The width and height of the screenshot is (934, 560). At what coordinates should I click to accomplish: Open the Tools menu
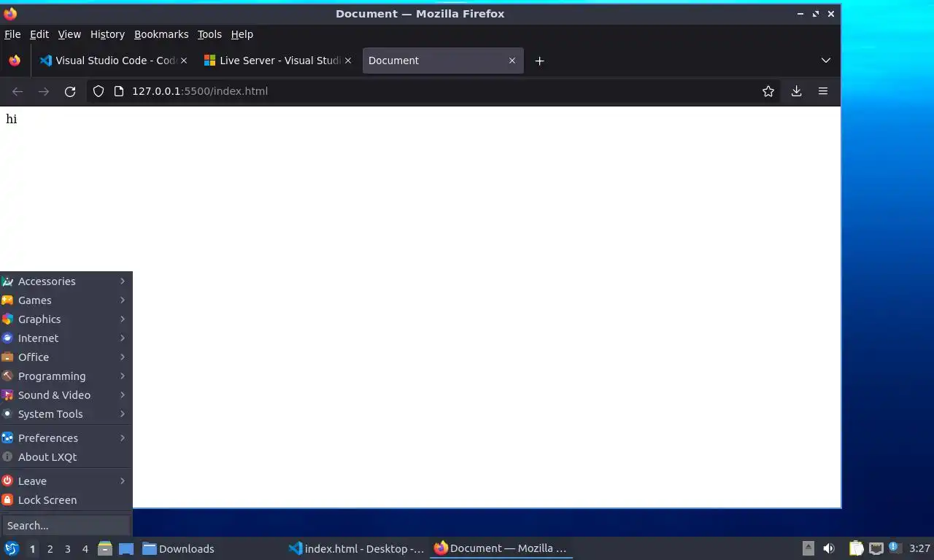209,34
